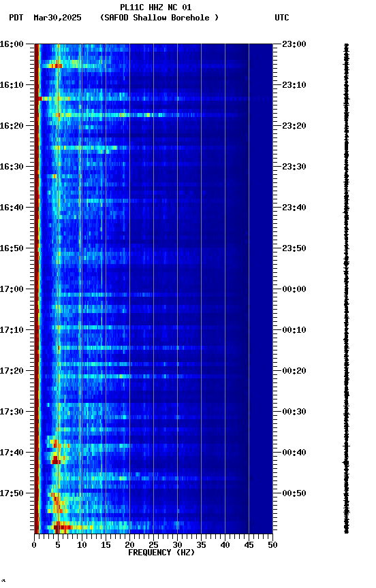The image size is (376, 588).
Task: Click the '50' frequency axis label
Action: click(x=273, y=545)
